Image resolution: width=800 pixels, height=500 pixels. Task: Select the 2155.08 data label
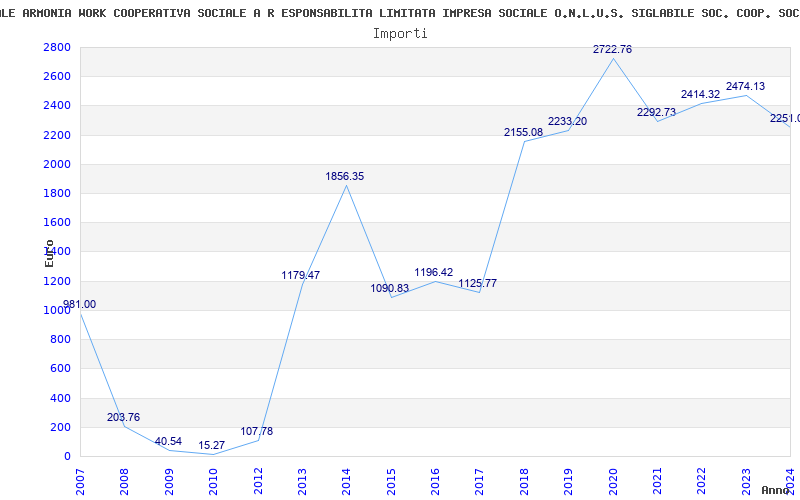[x=523, y=133]
